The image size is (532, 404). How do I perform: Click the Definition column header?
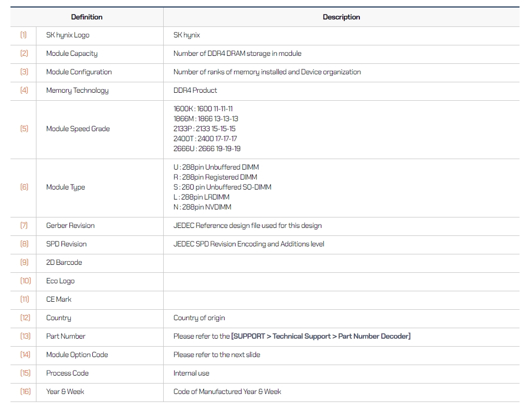point(87,17)
